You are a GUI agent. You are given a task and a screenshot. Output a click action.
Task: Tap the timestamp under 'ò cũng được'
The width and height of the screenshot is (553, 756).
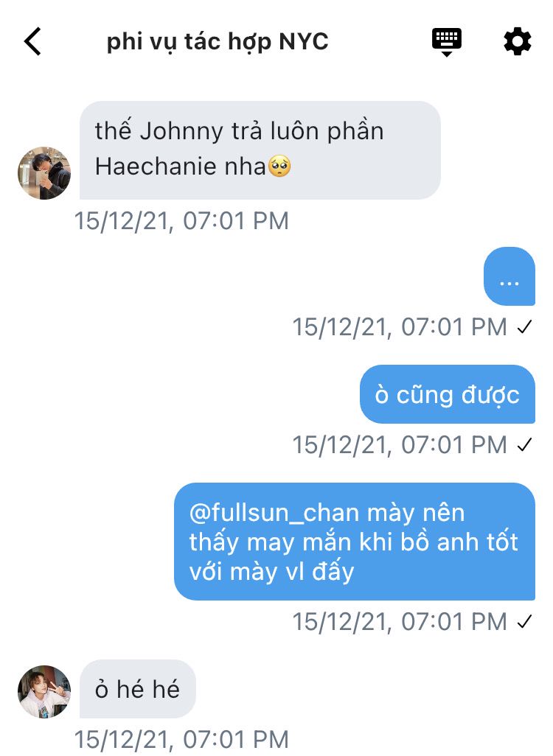pyautogui.click(x=400, y=444)
